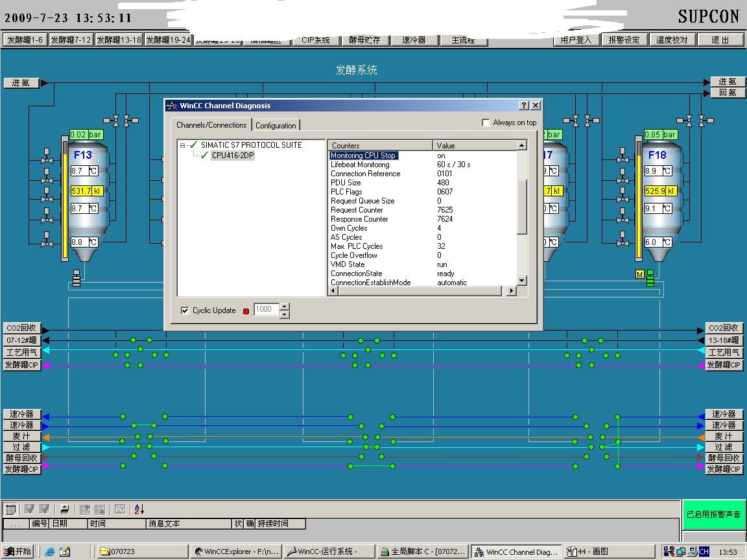Click the counters list scroll-up arrow

tap(521, 145)
